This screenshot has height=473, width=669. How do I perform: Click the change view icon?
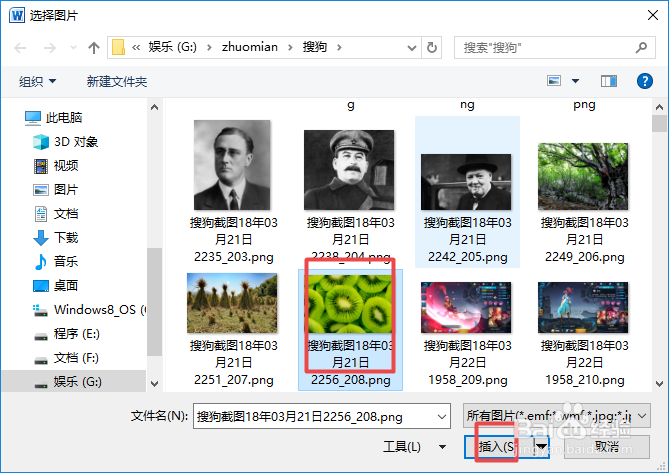pyautogui.click(x=554, y=81)
